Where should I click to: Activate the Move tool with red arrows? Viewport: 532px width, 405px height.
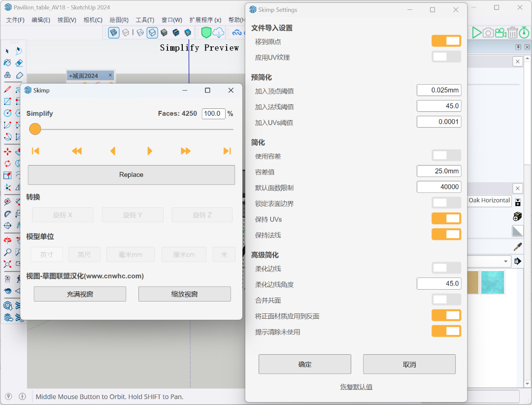[7, 152]
